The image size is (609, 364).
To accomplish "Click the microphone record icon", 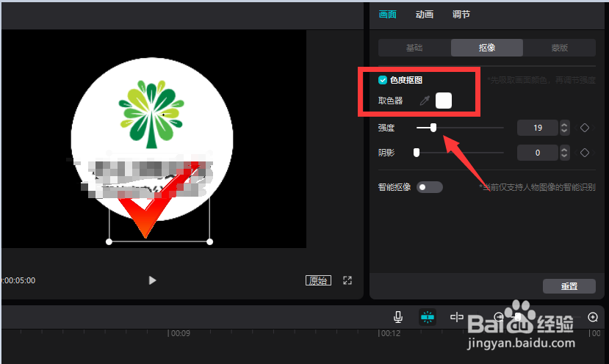I will 398,317.
